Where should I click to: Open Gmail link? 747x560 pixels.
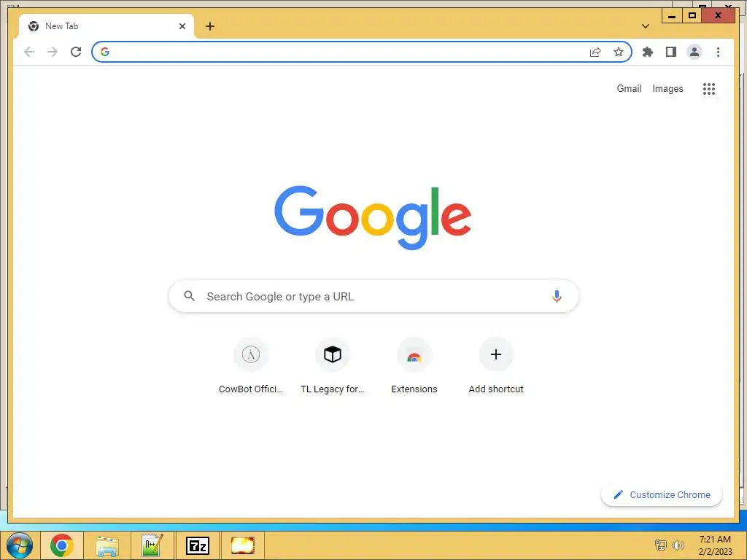[629, 88]
